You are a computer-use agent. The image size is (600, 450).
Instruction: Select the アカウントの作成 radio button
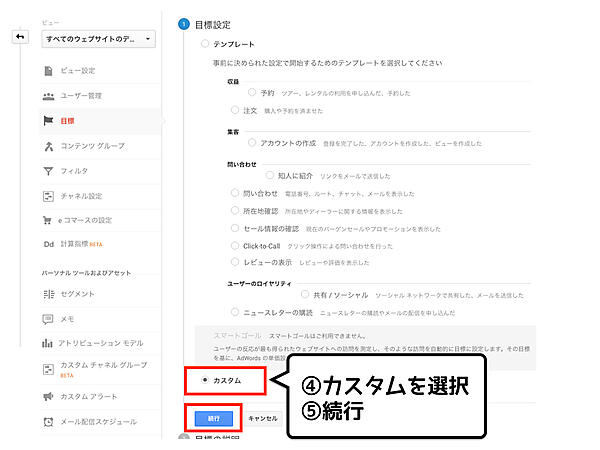[252, 143]
